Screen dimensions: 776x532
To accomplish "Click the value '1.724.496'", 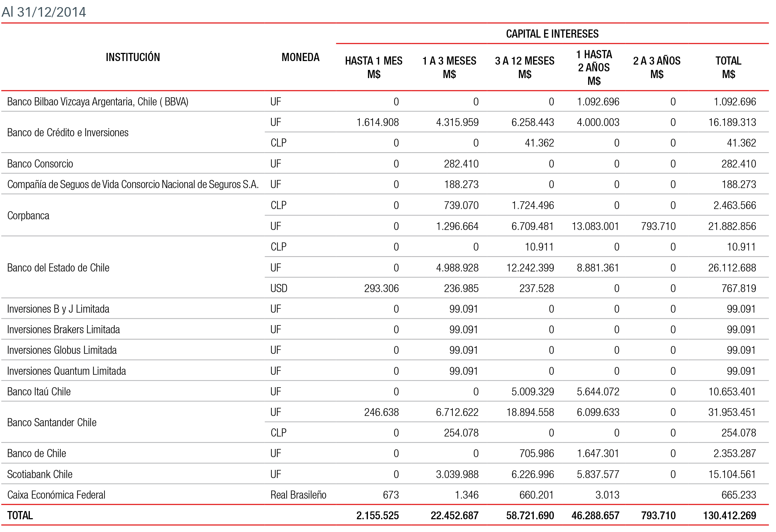I will pos(532,205).
